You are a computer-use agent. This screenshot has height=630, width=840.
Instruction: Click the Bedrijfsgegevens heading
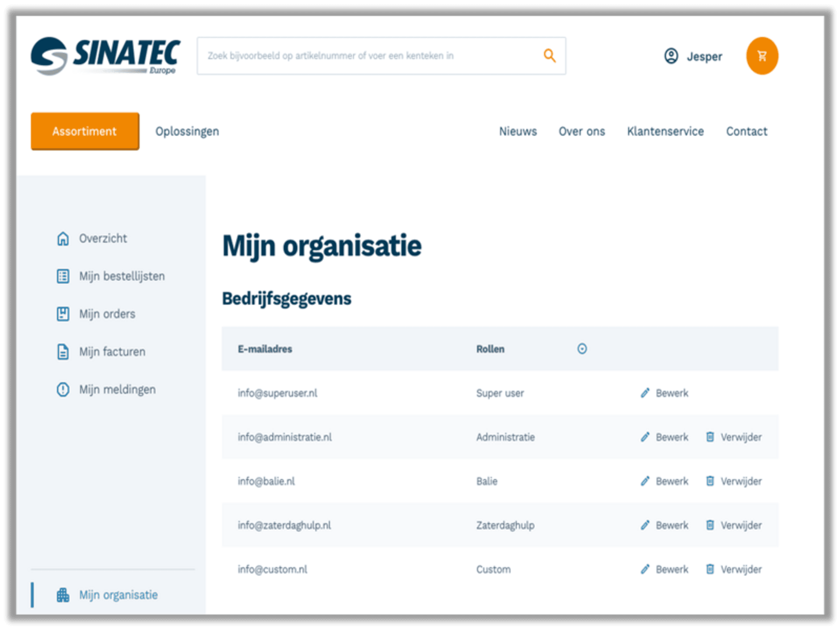pyautogui.click(x=287, y=299)
